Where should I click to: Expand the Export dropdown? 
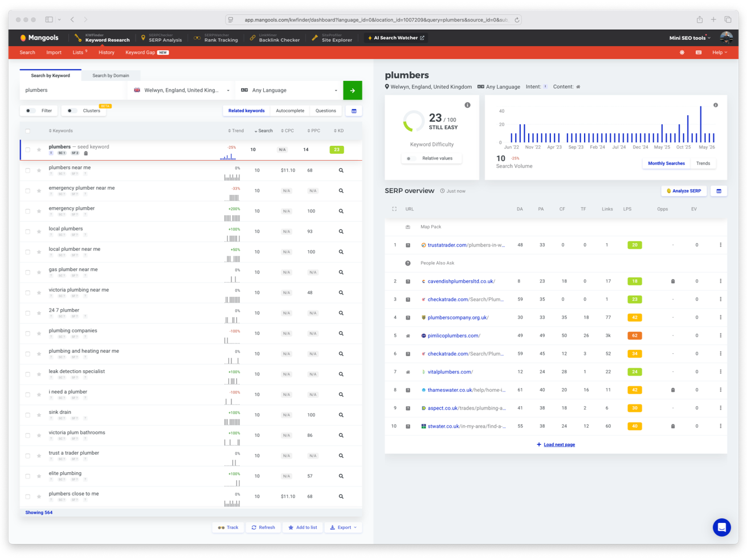coord(344,528)
